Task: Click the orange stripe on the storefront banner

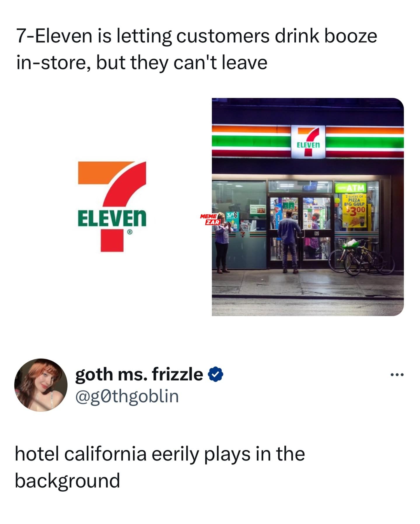Action: (x=251, y=129)
